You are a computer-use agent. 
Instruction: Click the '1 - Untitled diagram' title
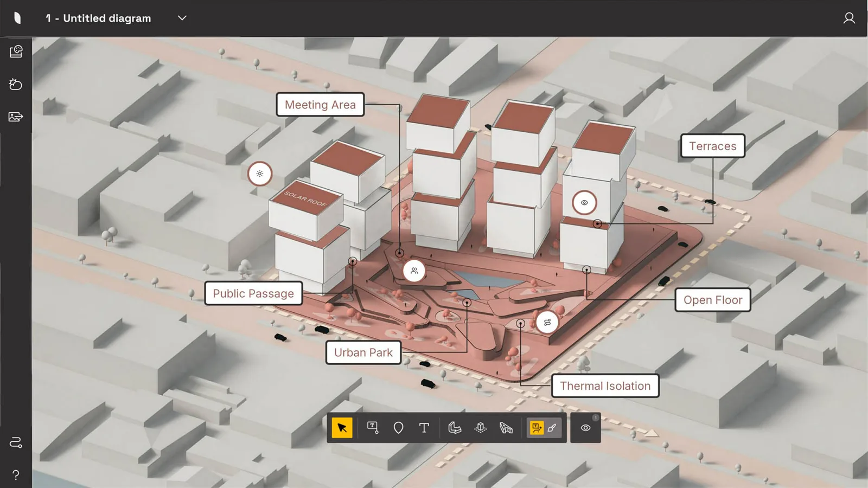point(98,18)
